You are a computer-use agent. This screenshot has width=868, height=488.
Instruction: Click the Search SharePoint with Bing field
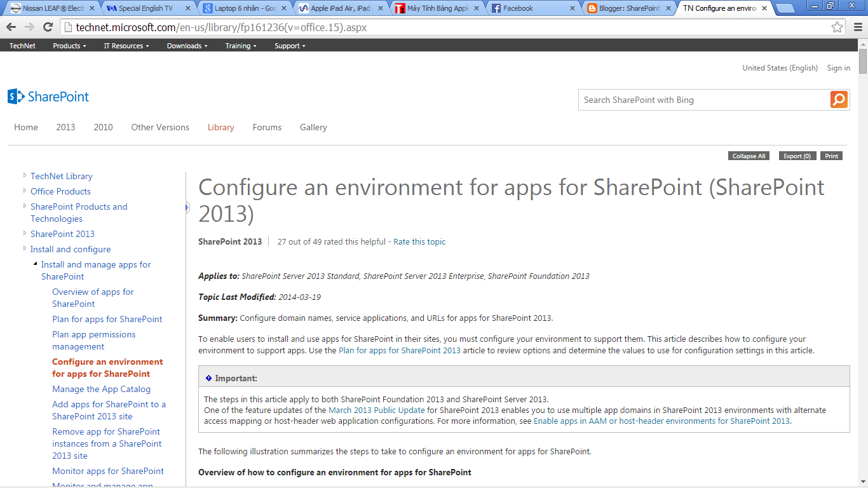click(x=704, y=100)
